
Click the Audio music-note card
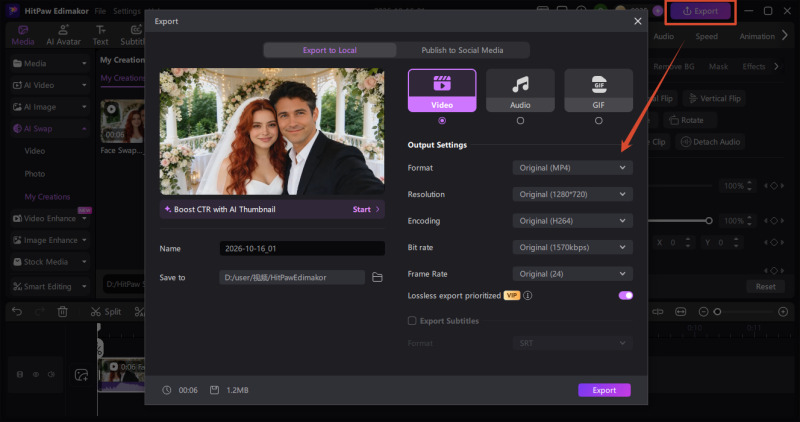[x=520, y=90]
